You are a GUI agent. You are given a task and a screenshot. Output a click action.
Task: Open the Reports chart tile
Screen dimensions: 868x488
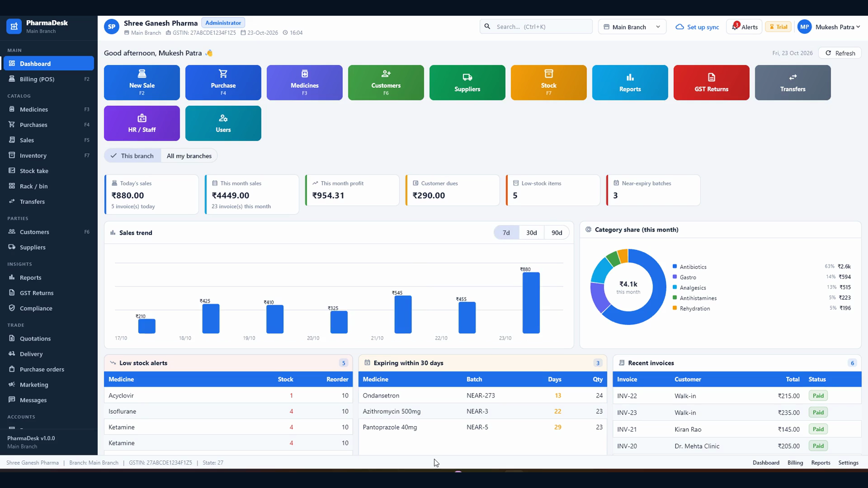(x=630, y=82)
